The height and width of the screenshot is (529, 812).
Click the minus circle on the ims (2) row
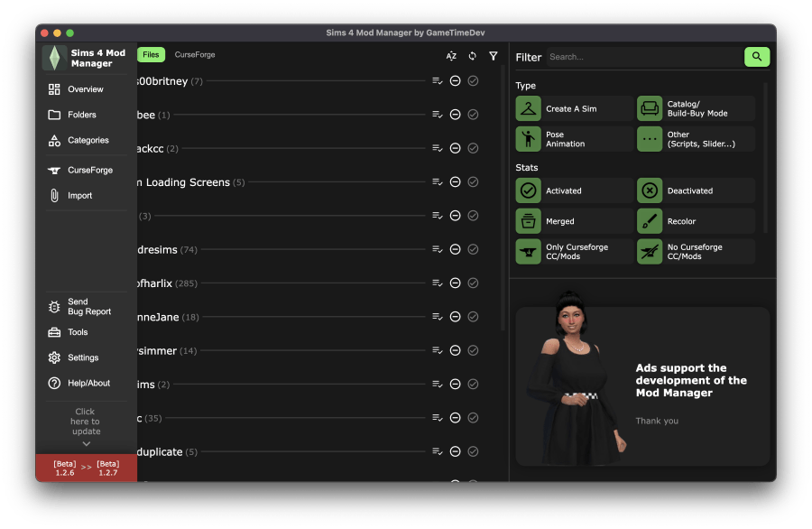(x=456, y=384)
